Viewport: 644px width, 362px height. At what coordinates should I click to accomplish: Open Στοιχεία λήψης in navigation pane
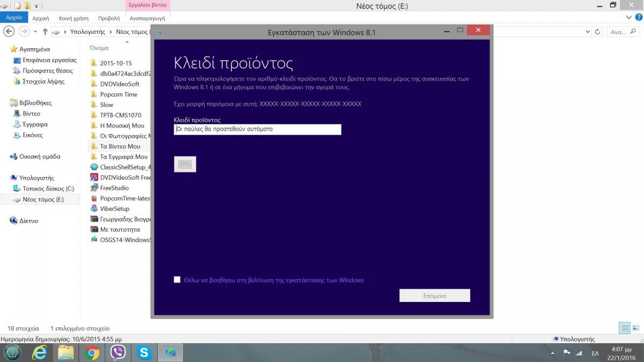click(x=43, y=81)
